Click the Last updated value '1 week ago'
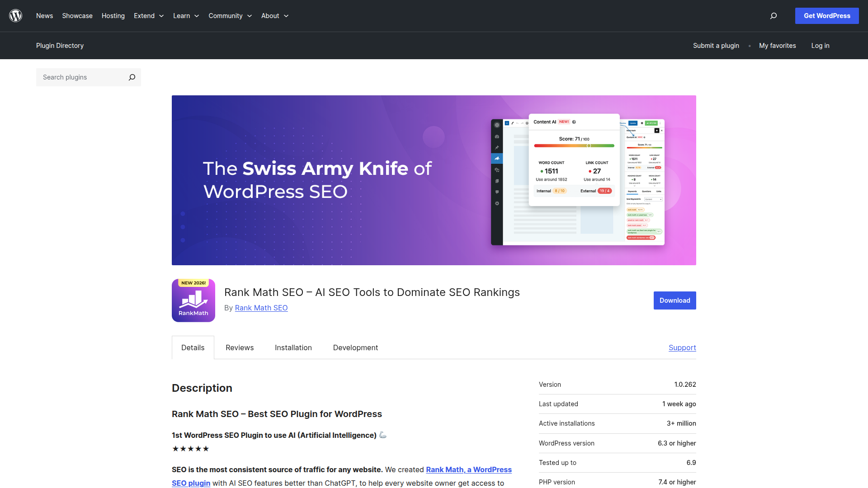 [x=679, y=404]
